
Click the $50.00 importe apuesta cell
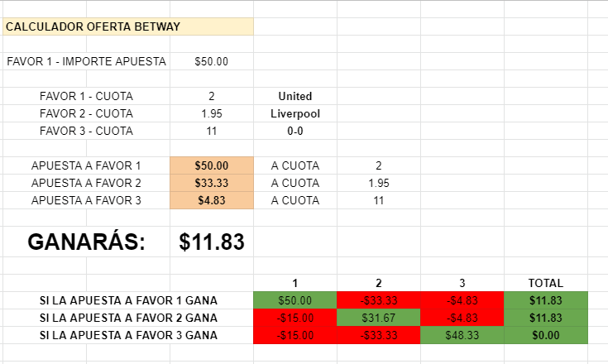pos(212,61)
